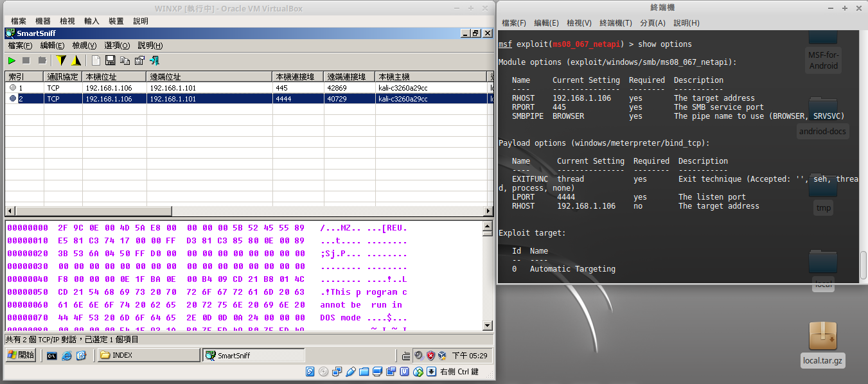Open SmartSniff 選項(O) menu
The image size is (868, 384).
pos(117,46)
